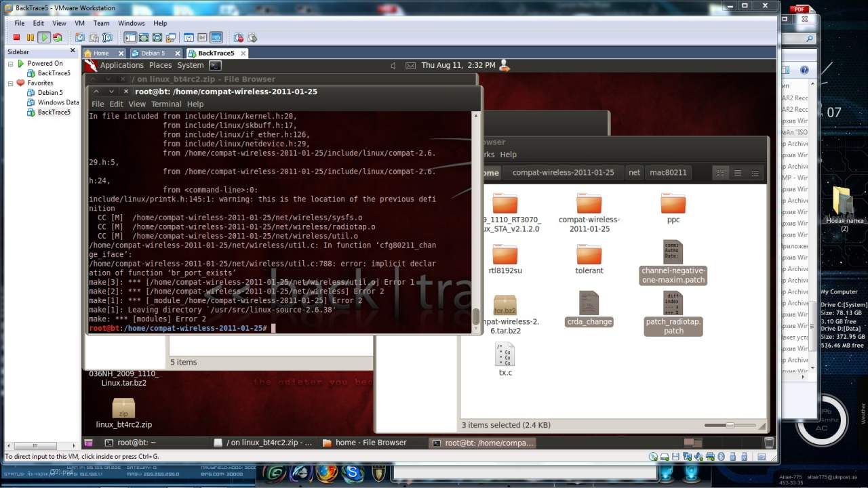Collapse the Favorites tree group
The width and height of the screenshot is (868, 488).
click(11, 83)
